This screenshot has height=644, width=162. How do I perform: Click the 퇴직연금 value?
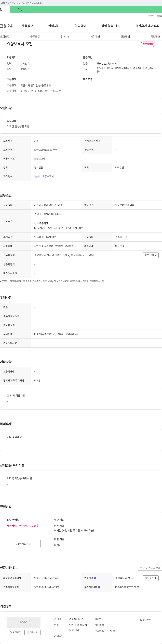(x=120, y=246)
